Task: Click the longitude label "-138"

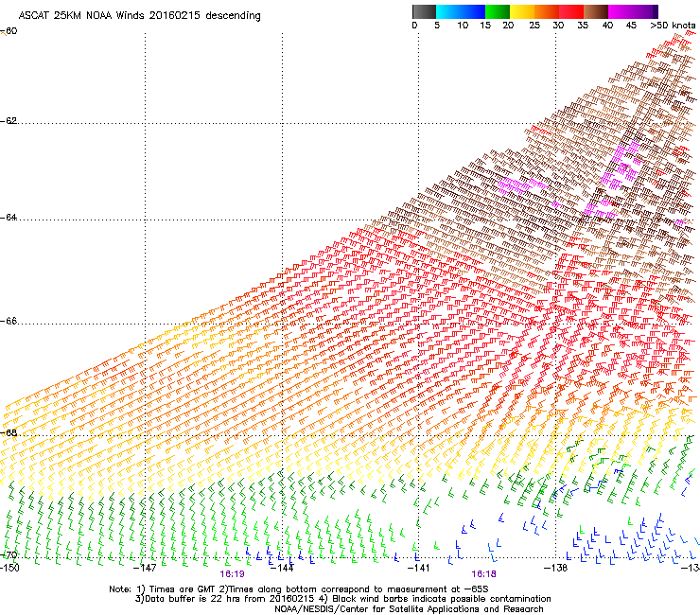Action: 556,568
